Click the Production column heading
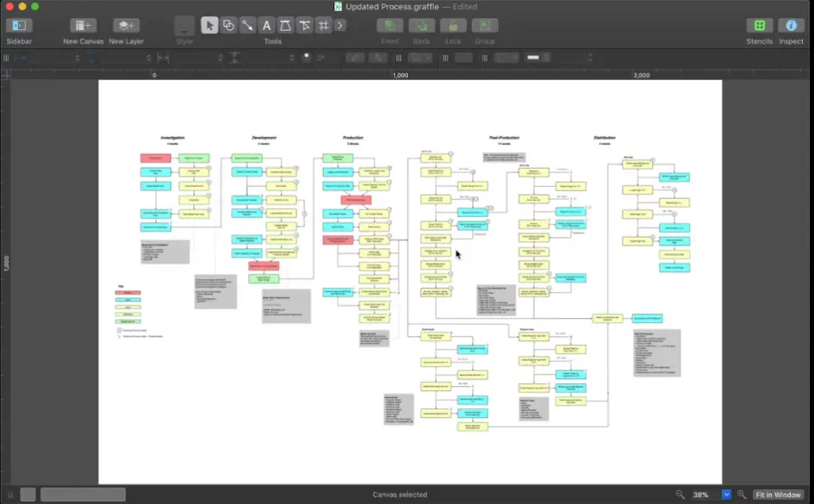 [352, 138]
